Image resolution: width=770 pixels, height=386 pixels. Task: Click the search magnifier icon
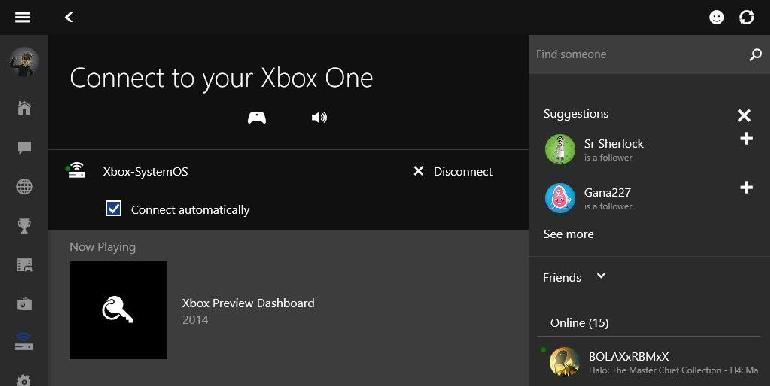[755, 55]
